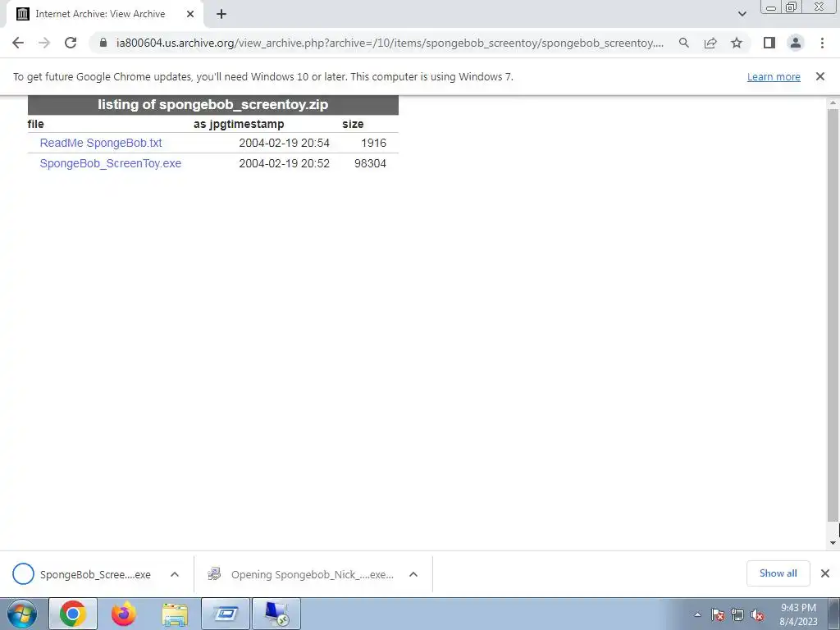Click the page vertical scrollbar
Viewport: 840px width, 630px height.
pos(833,315)
